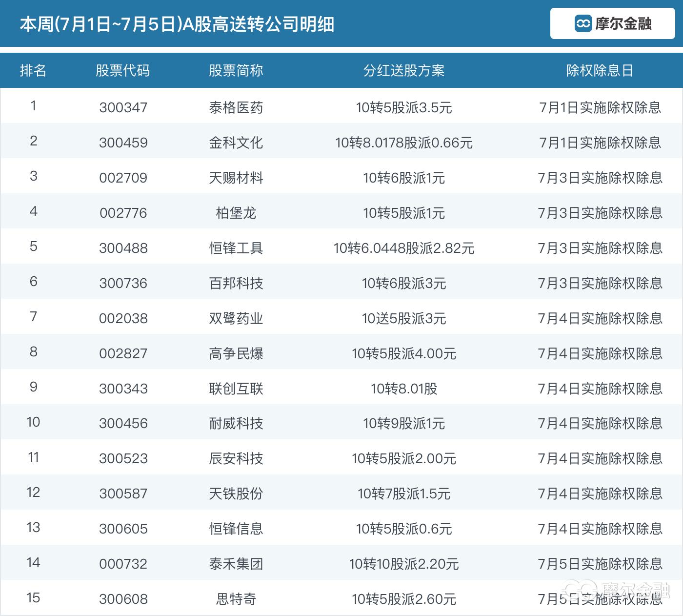Click stock name 联创互联

[x=236, y=389]
